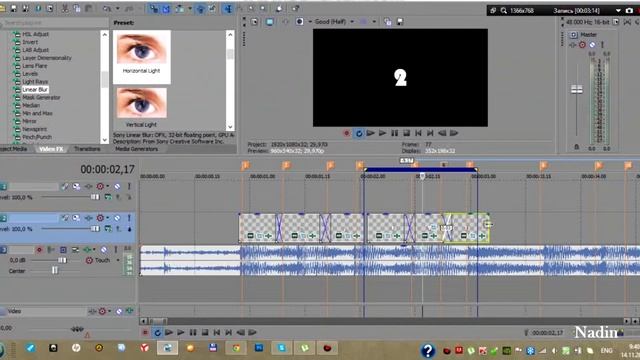Adjust the Master volume fader
This screenshot has width=640, height=360.
click(x=576, y=89)
